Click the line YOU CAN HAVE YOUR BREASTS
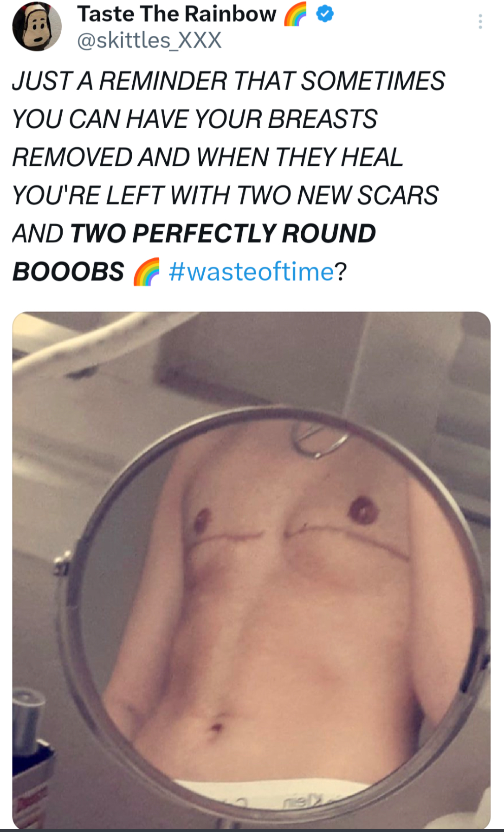This screenshot has width=504, height=832. click(x=194, y=119)
